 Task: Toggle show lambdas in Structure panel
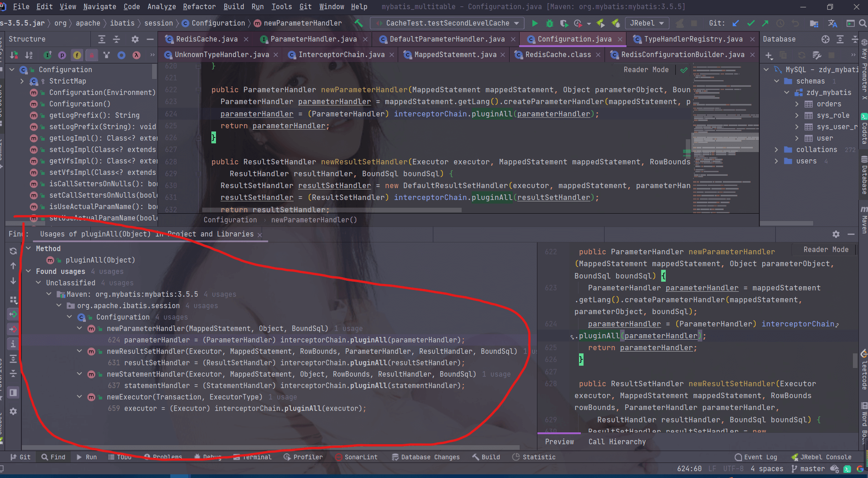[x=136, y=55]
